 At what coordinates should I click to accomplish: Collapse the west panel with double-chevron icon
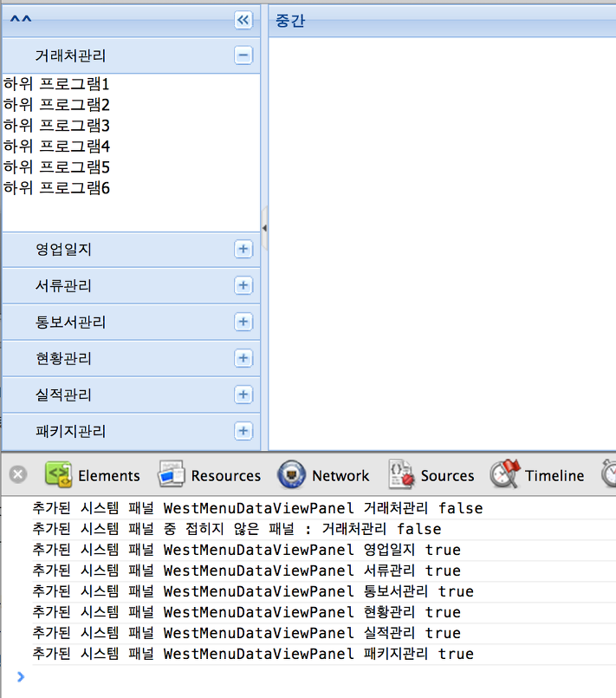[243, 20]
